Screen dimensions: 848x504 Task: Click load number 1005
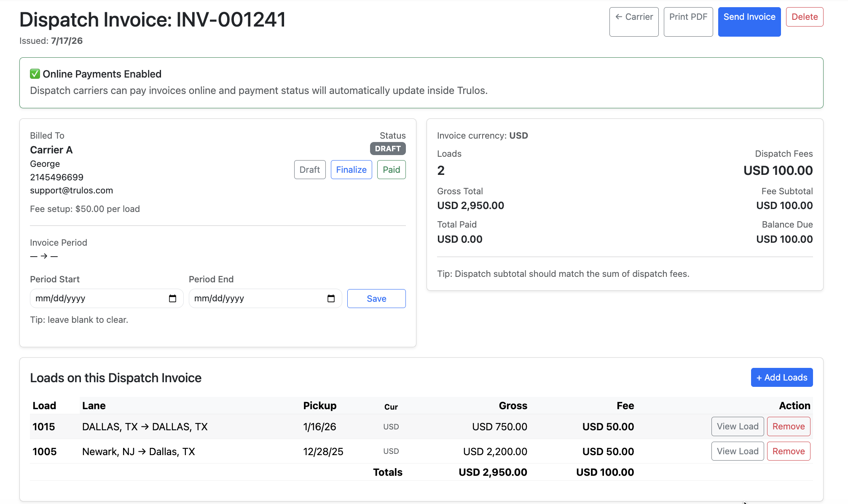[44, 452]
